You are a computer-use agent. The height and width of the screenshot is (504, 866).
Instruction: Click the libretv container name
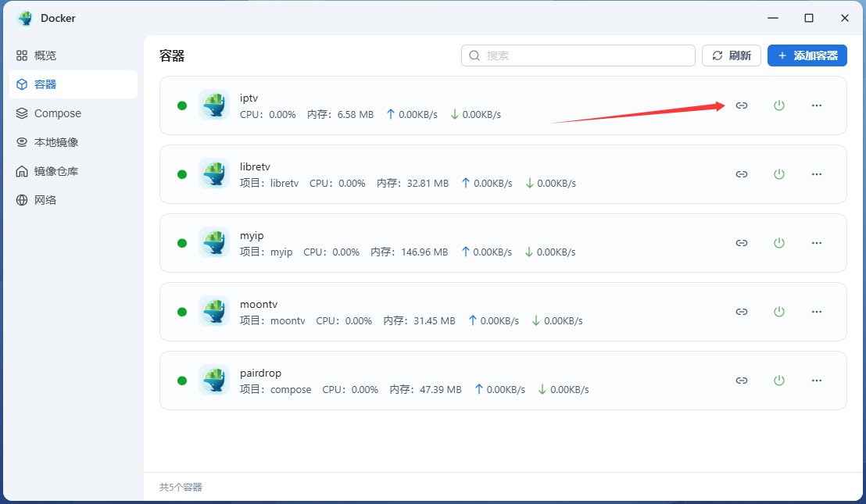(x=255, y=166)
